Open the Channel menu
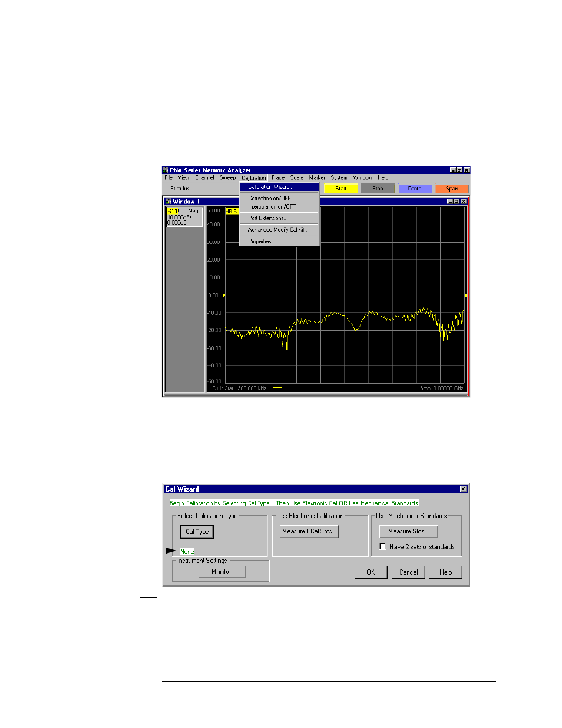 click(204, 177)
